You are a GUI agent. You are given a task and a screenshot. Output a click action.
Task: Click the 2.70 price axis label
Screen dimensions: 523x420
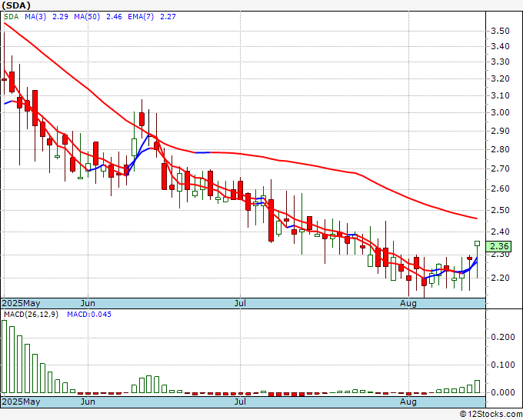coord(500,168)
